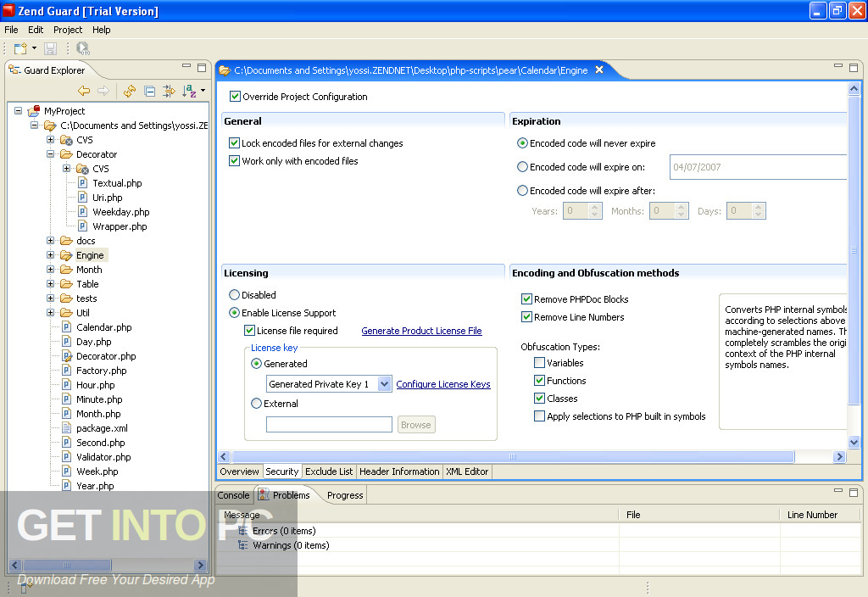Click the Generate Product License File link

point(421,331)
